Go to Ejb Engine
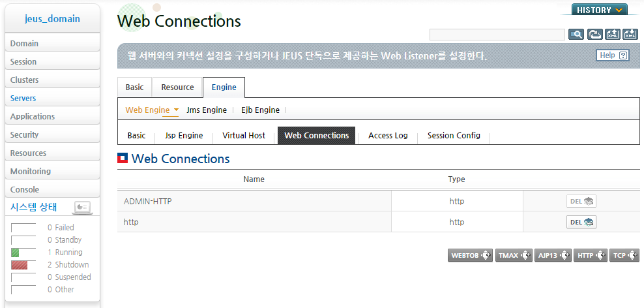The image size is (644, 308). click(260, 110)
